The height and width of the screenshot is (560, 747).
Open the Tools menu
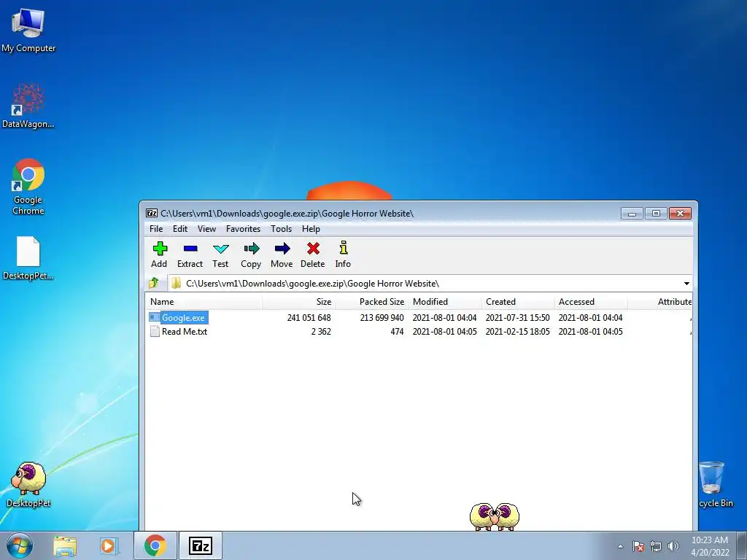(x=281, y=228)
